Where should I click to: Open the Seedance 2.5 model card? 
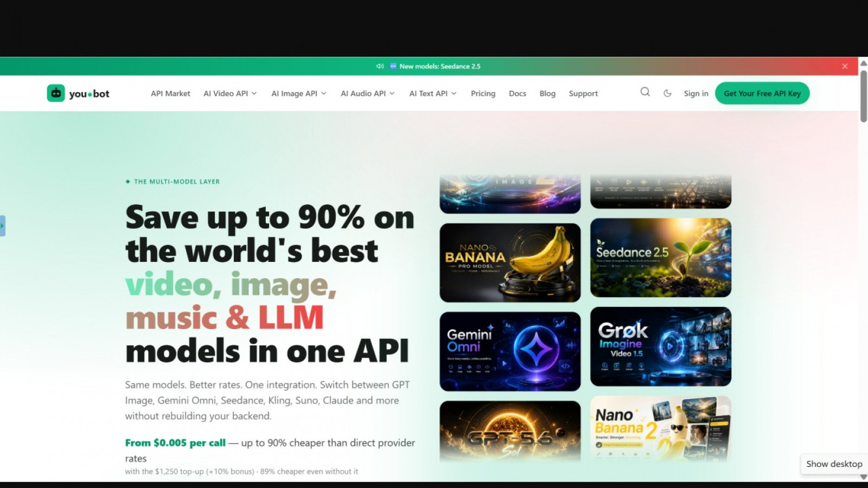tap(661, 258)
